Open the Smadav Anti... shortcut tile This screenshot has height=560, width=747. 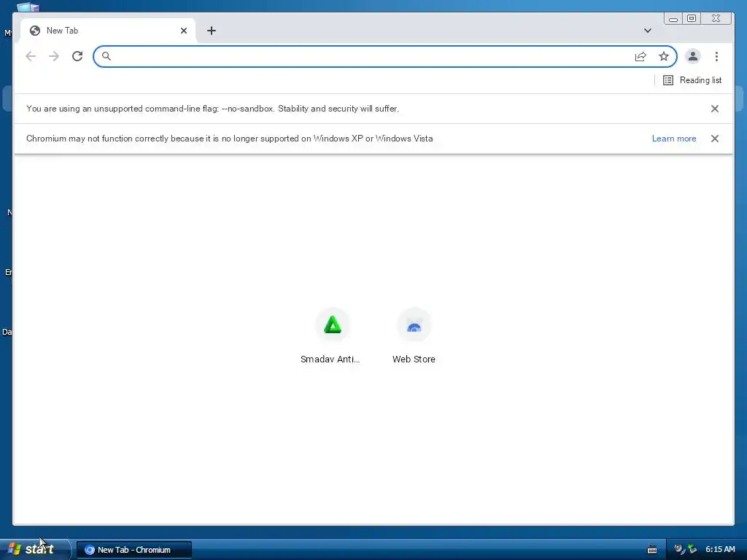332,336
